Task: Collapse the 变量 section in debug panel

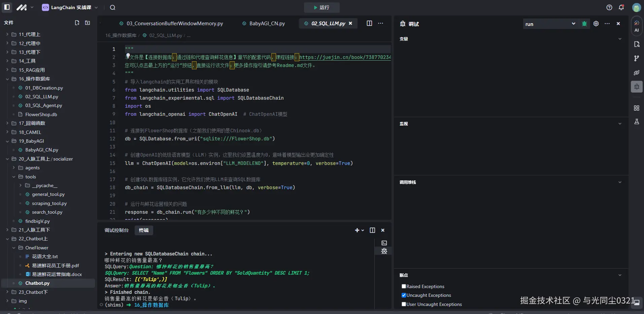Action: point(620,39)
